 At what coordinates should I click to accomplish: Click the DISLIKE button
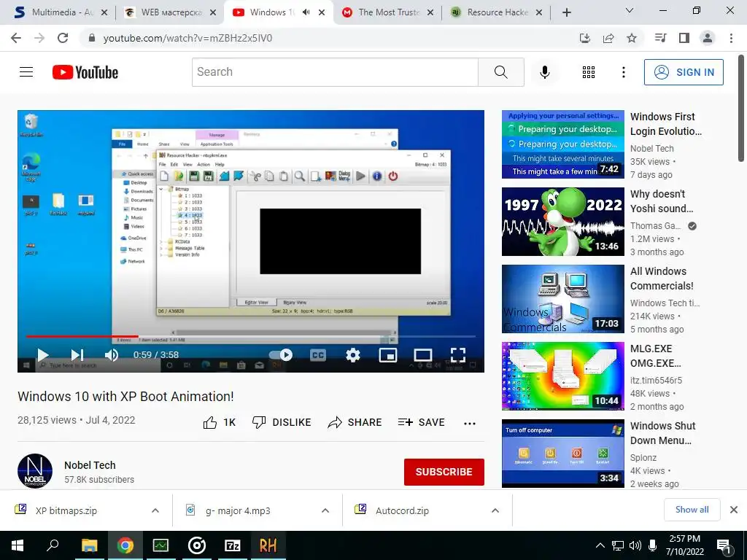[282, 422]
